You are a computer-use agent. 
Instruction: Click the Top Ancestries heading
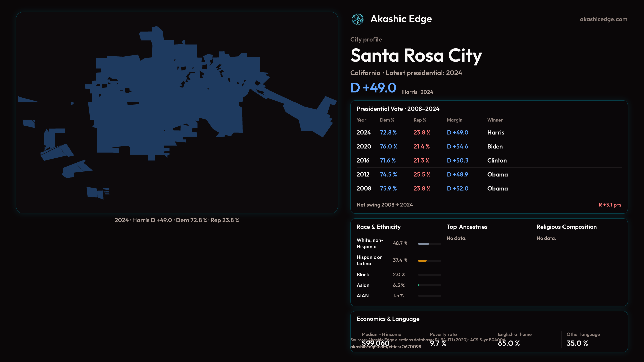(x=467, y=227)
